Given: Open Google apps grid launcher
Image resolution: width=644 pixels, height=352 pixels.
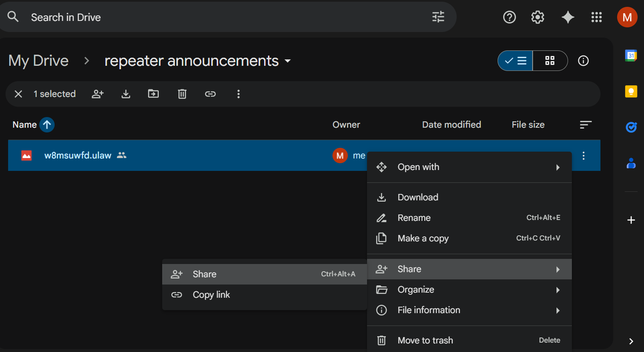Looking at the screenshot, I should pyautogui.click(x=596, y=17).
